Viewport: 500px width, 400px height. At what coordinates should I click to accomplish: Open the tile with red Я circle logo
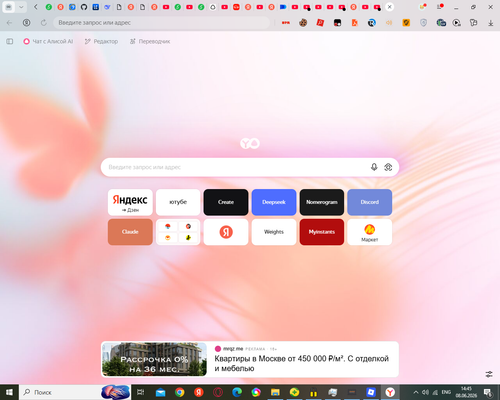(x=226, y=232)
